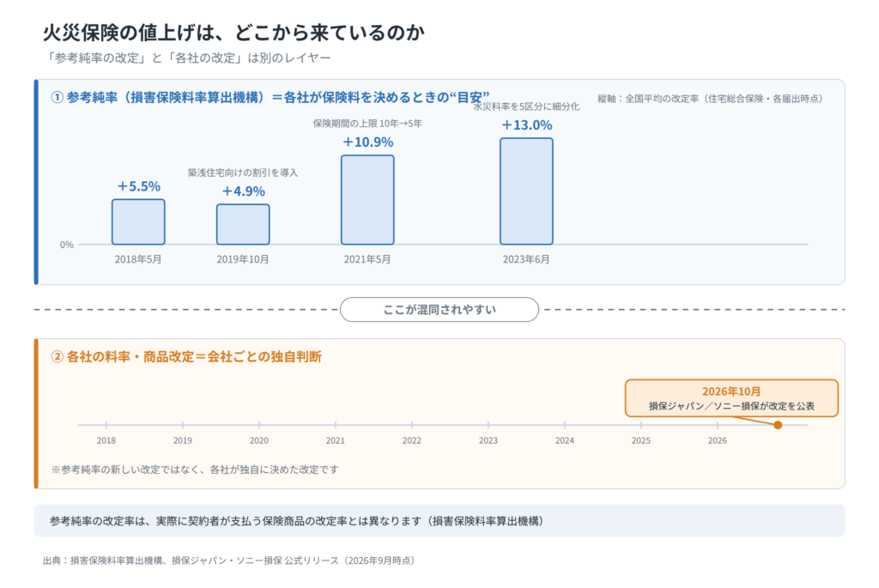Screen dimensions: 879x588
Task: Click the 2018年5月 date label
Action: pyautogui.click(x=138, y=259)
